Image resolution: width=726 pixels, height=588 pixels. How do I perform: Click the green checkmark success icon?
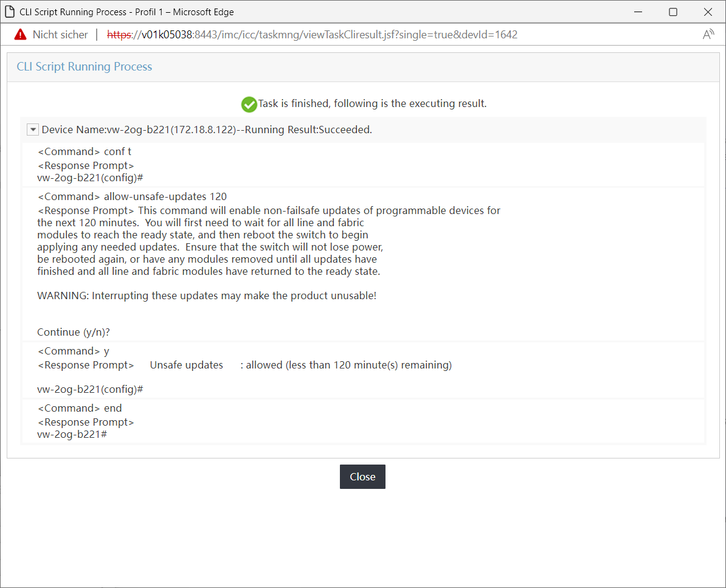tap(249, 104)
